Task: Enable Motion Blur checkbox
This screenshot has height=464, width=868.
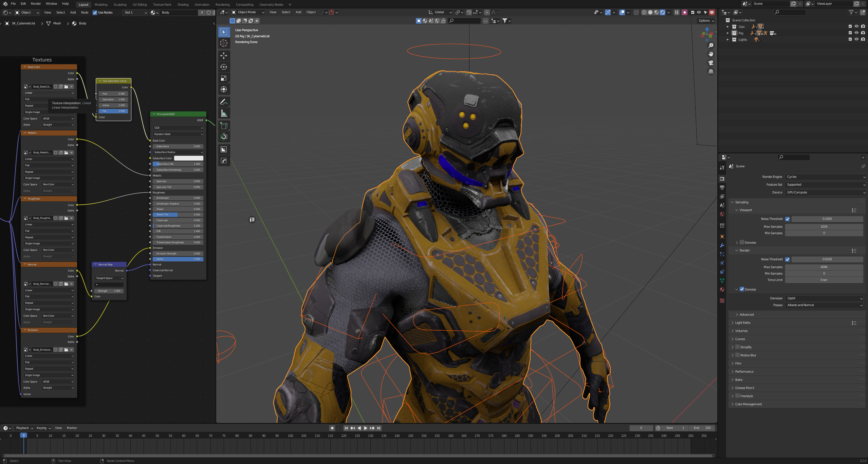Action: (x=738, y=355)
